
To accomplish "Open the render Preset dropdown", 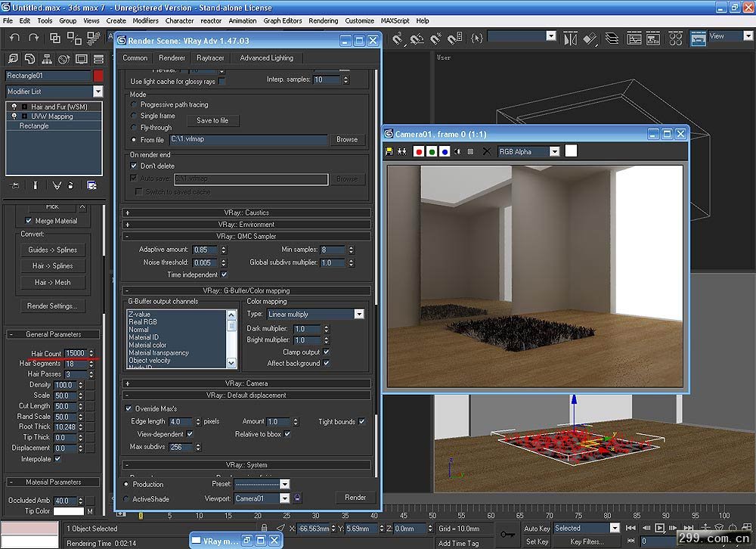I will pos(284,484).
